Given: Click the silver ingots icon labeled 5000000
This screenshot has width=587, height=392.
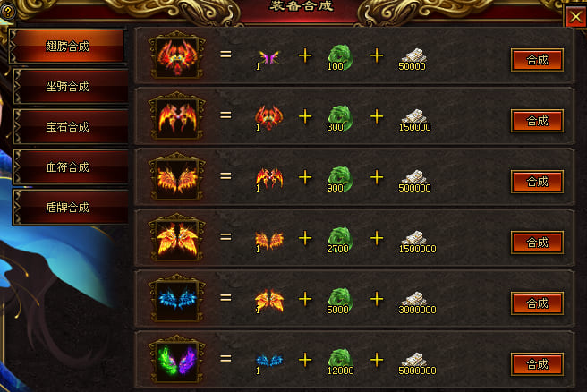Looking at the screenshot, I should tap(416, 363).
